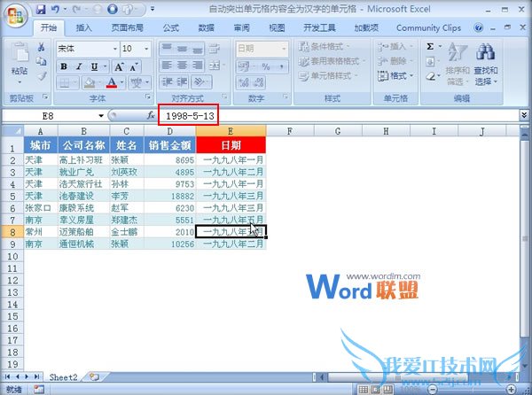Apply red font color
The width and height of the screenshot is (532, 395).
pos(112,82)
